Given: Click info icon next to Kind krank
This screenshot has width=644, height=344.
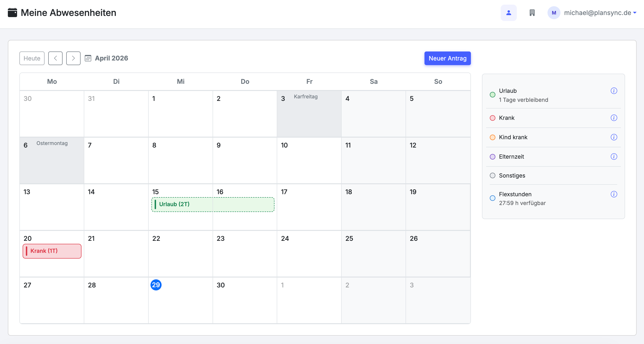Looking at the screenshot, I should pyautogui.click(x=614, y=137).
